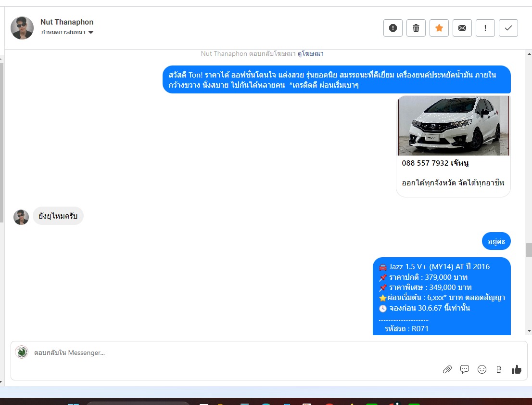Click the ราคาพิเศษ : 349,000 บาท line

pyautogui.click(x=426, y=287)
